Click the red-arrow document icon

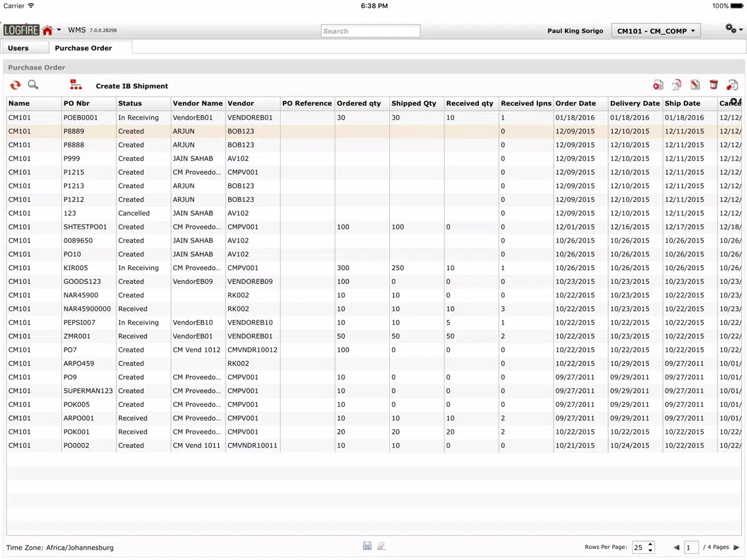click(x=733, y=85)
